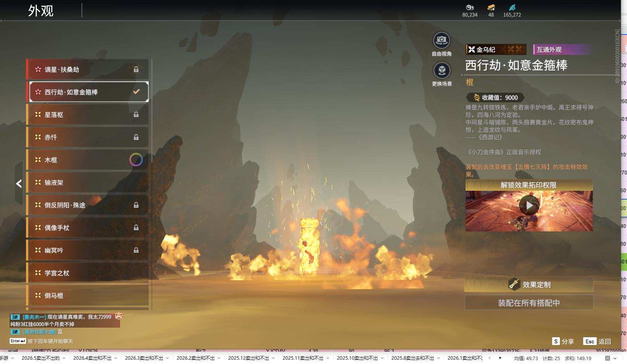This screenshot has height=364, width=627.
Task: Click the spreadsheet status bar grid view icon
Action: coord(608,358)
